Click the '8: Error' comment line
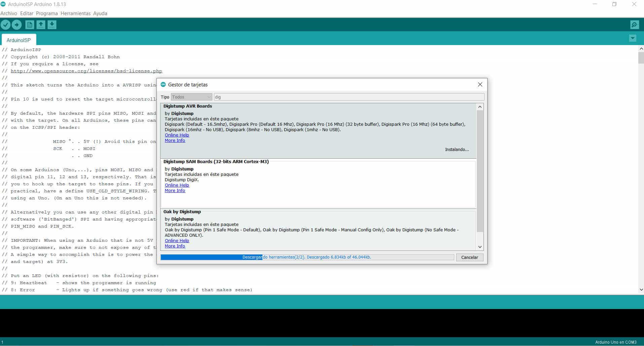The image size is (644, 346). 127,290
